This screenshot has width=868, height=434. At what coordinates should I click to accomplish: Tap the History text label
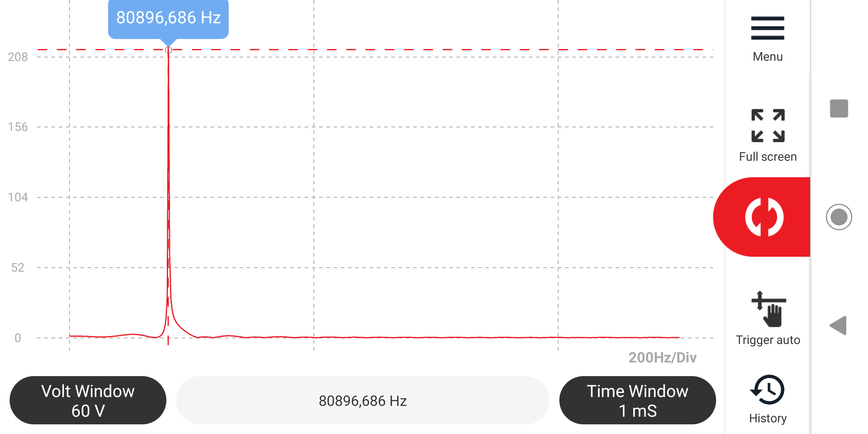[x=768, y=418]
